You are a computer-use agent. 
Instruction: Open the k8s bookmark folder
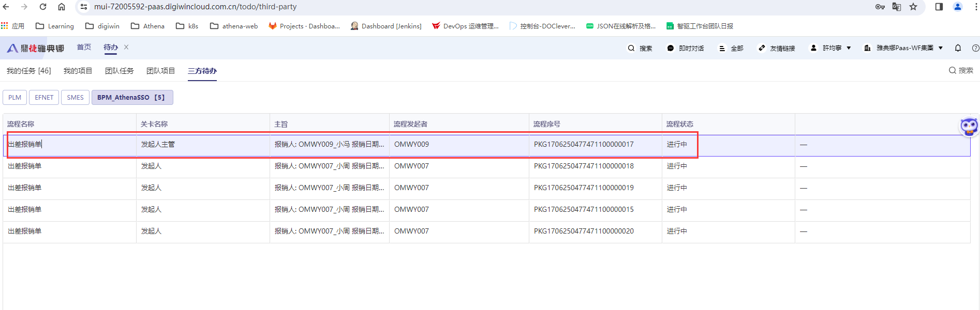(187, 26)
